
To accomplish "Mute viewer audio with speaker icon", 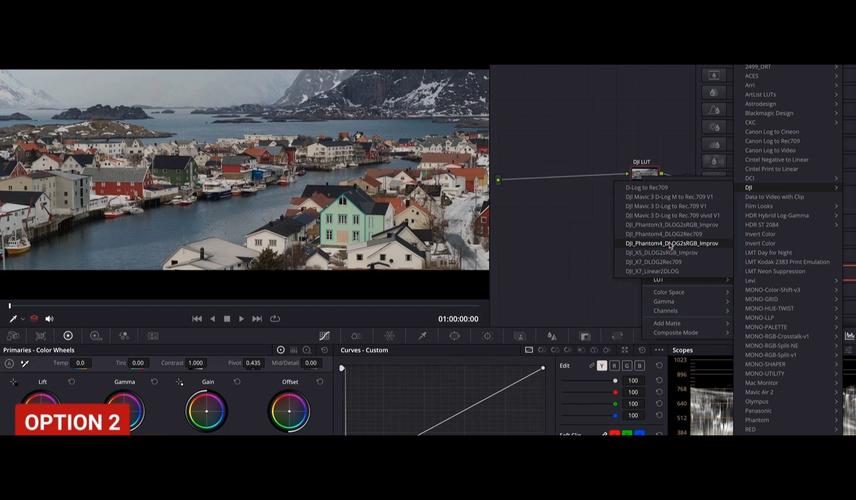I will click(49, 318).
